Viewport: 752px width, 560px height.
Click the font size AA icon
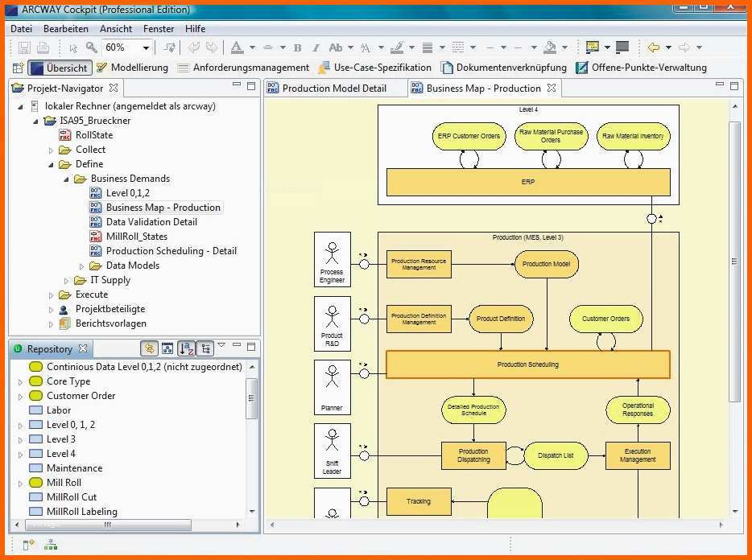click(366, 47)
